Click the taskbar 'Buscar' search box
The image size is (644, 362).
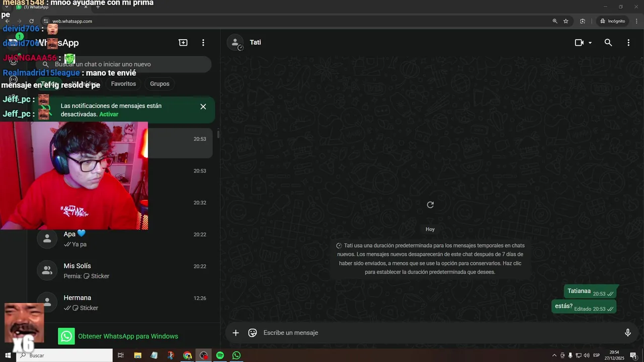point(64,355)
